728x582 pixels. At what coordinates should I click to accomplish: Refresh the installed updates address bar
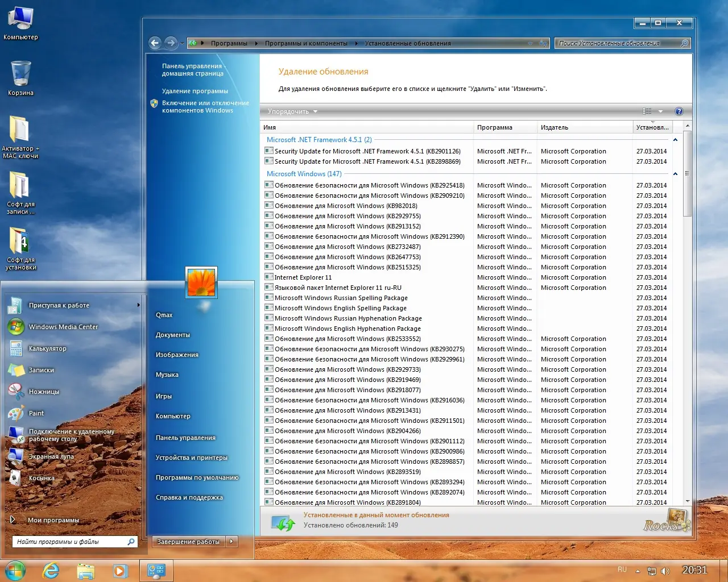543,43
